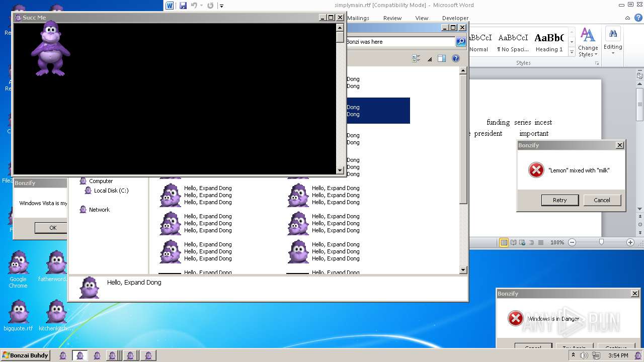This screenshot has height=362, width=644.
Task: Click the error icon in Lemon dialog
Action: pyautogui.click(x=536, y=170)
